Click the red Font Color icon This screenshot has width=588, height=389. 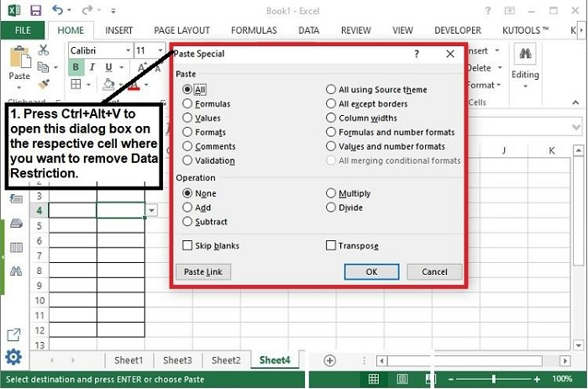coord(134,86)
